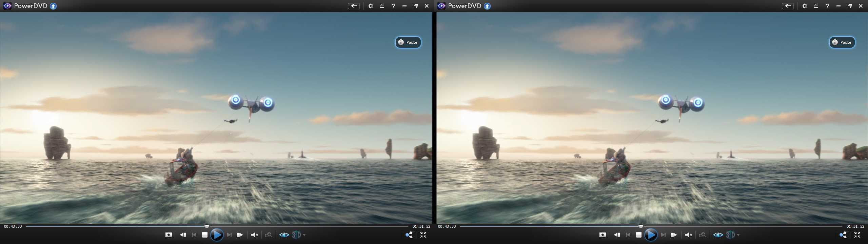Skip to next chapter in left window

(229, 235)
